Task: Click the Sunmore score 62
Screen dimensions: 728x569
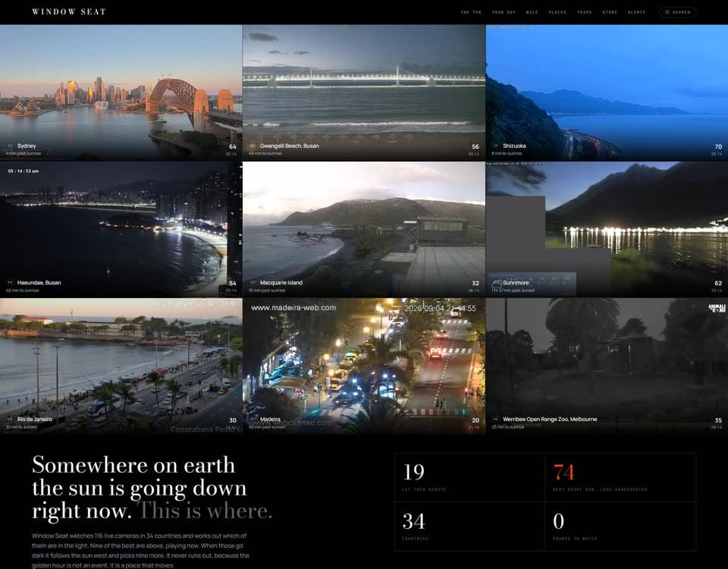Action: [x=718, y=283]
